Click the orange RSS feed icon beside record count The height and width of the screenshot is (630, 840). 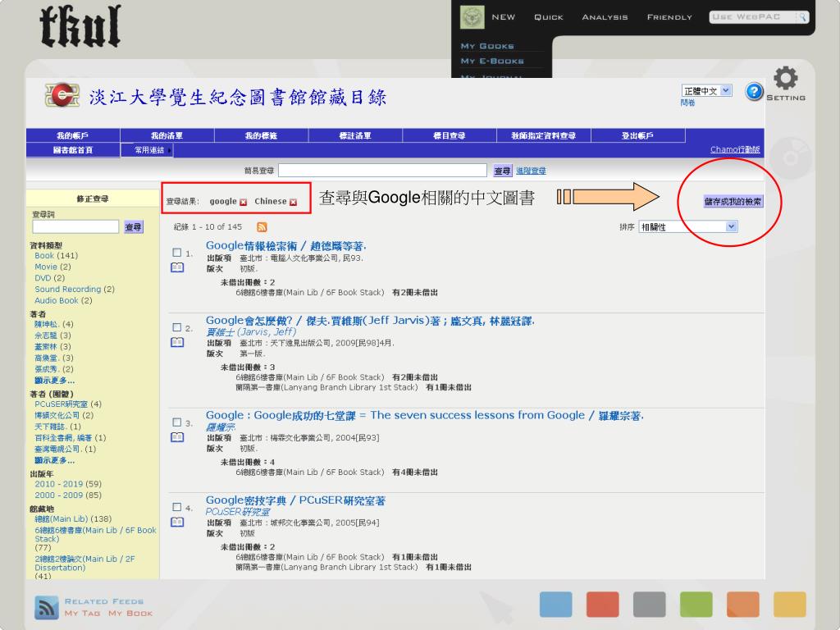click(x=262, y=227)
